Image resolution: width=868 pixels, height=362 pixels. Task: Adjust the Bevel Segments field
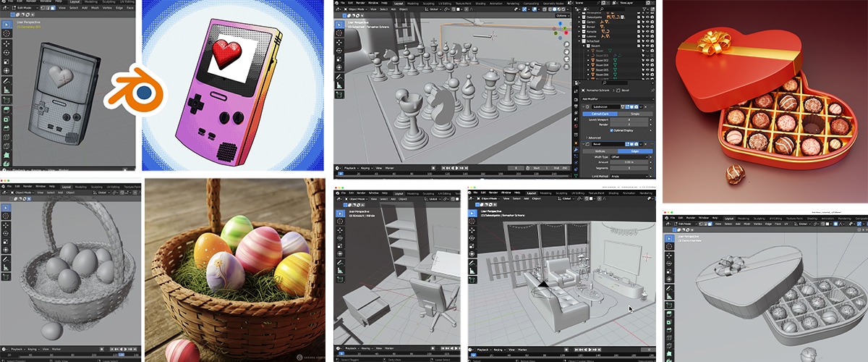(x=629, y=168)
